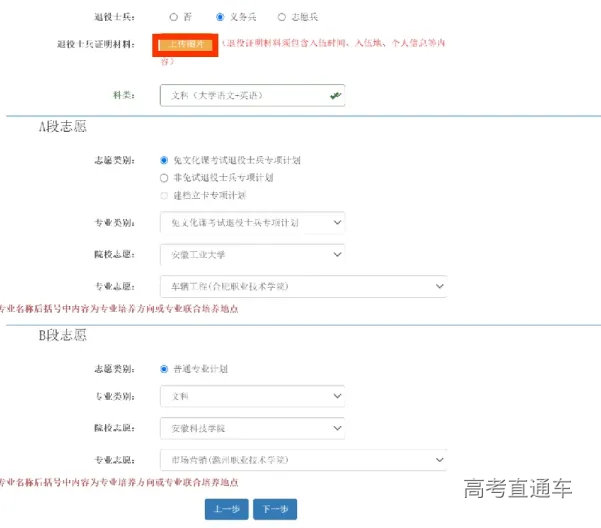The height and width of the screenshot is (528, 601).
Task: Click the green checkmark in 科类 field
Action: click(x=336, y=96)
